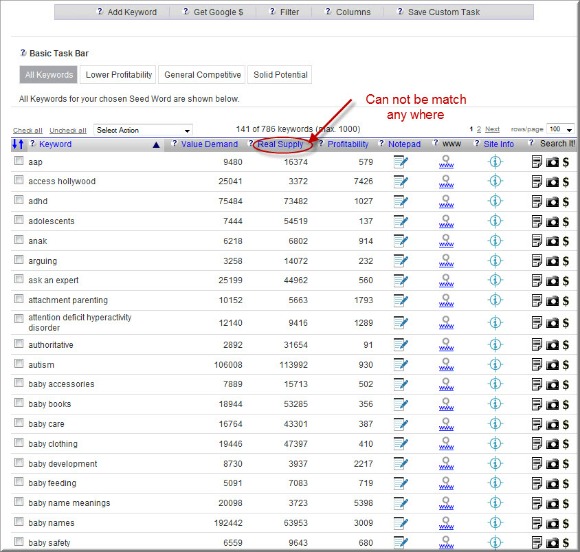
Task: Click www icon in baby care row
Action: point(446,424)
